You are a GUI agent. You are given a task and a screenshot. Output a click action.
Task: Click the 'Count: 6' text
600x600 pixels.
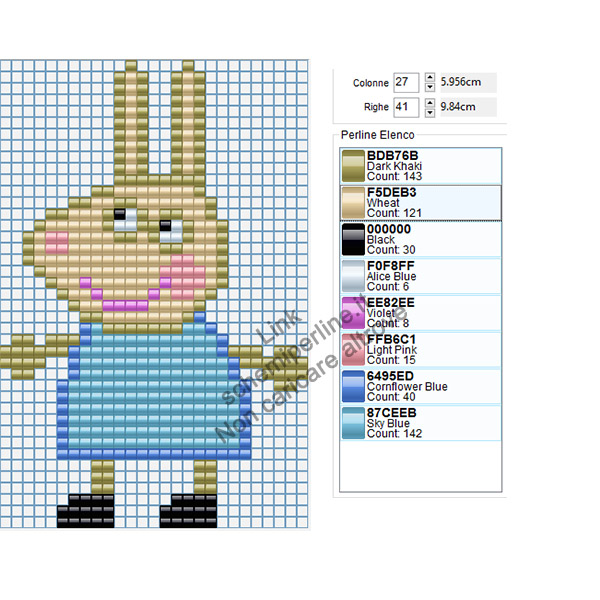(388, 287)
